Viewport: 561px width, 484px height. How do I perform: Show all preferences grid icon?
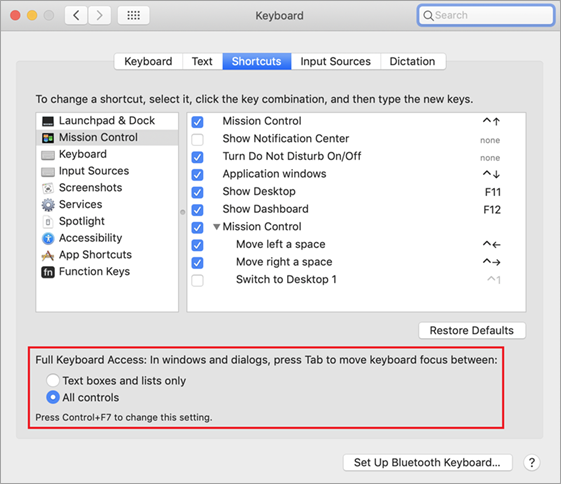133,15
